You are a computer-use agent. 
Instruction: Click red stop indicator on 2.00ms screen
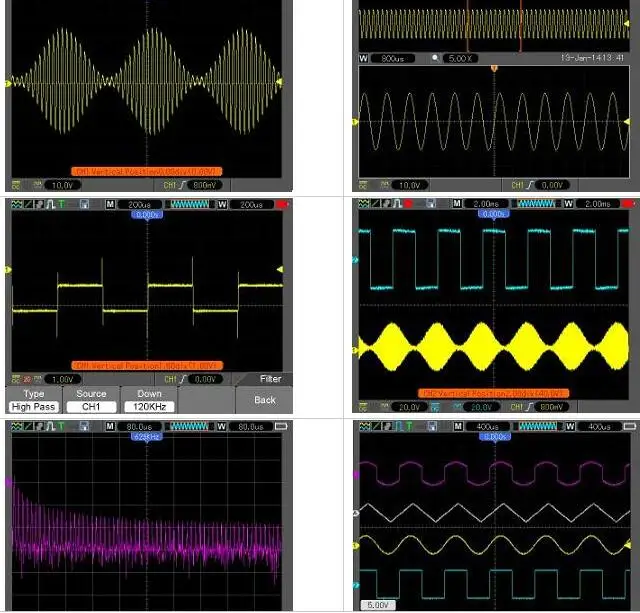click(409, 203)
